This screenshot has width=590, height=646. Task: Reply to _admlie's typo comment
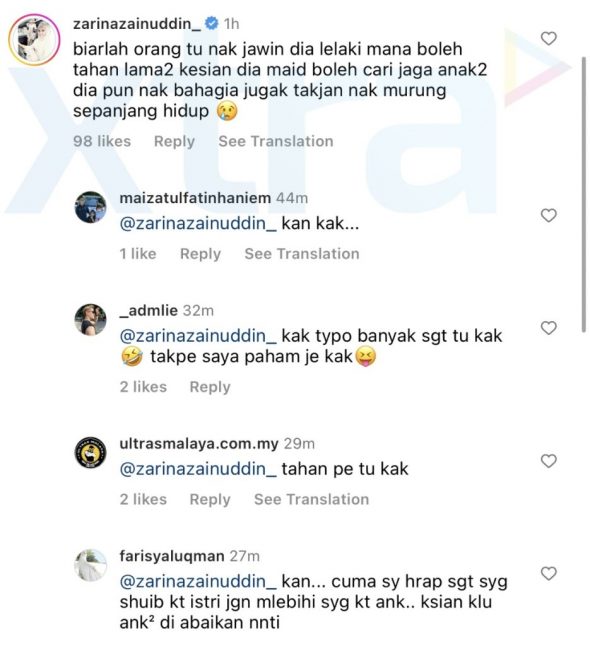coord(210,387)
